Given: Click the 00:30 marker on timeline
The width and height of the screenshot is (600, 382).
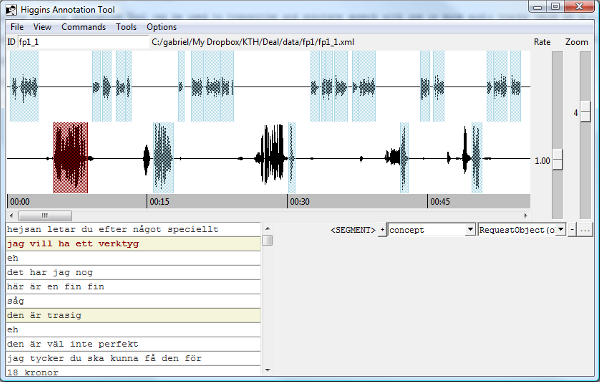Looking at the screenshot, I should click(300, 202).
